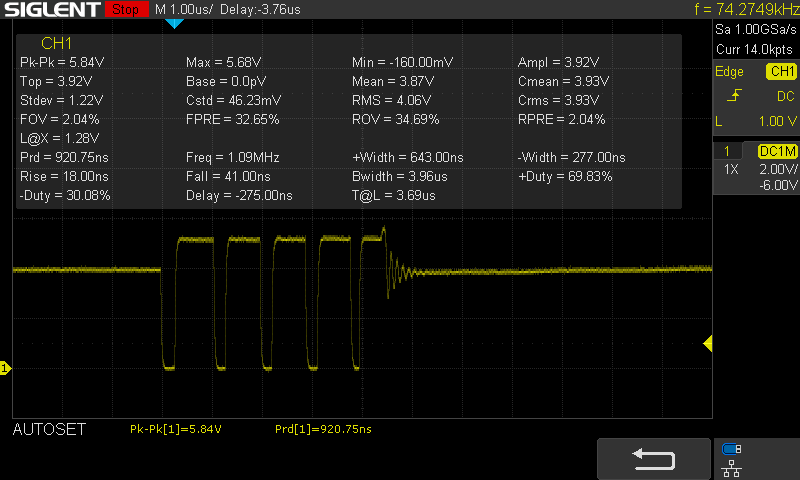Click the DC1M channel coupling badge
This screenshot has height=480, width=800.
(x=778, y=151)
